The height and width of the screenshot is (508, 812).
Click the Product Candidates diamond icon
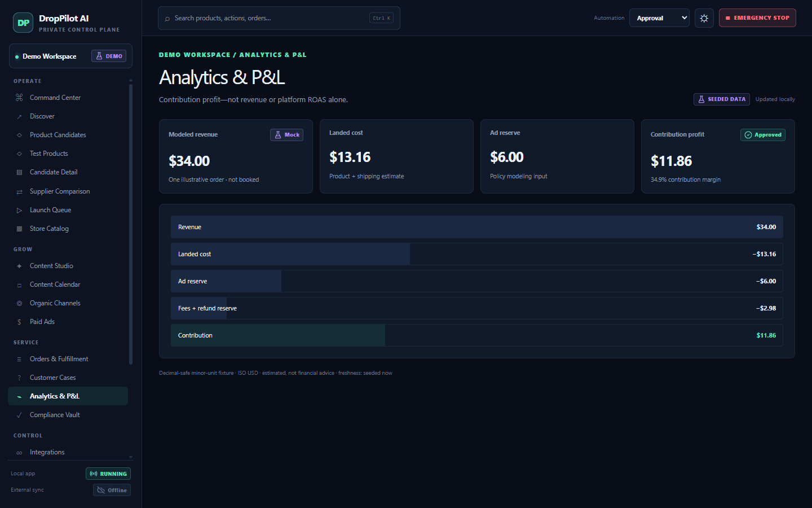click(19, 135)
